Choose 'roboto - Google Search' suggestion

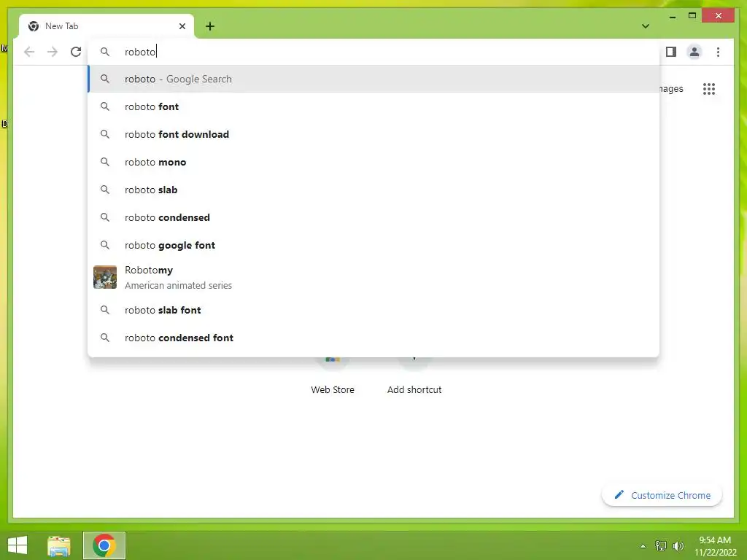point(374,79)
